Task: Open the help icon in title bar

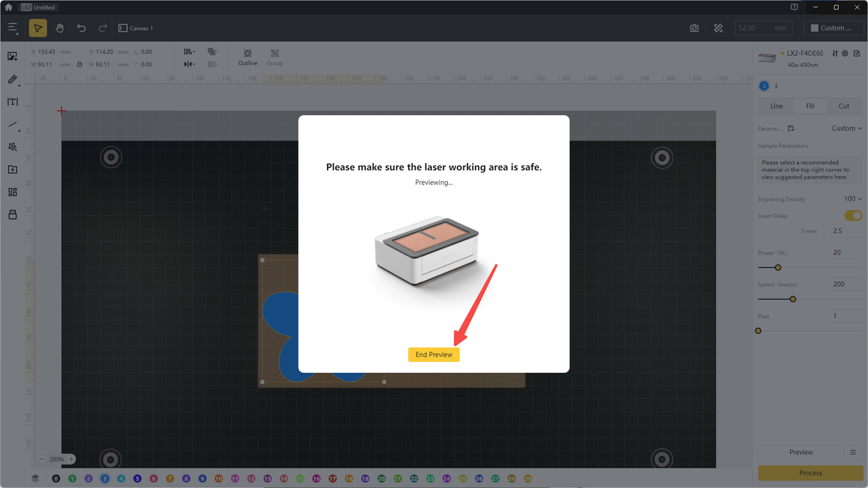Action: 794,7
